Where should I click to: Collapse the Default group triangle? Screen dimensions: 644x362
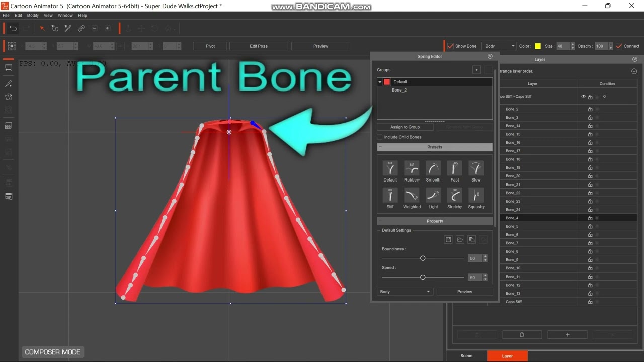point(380,82)
